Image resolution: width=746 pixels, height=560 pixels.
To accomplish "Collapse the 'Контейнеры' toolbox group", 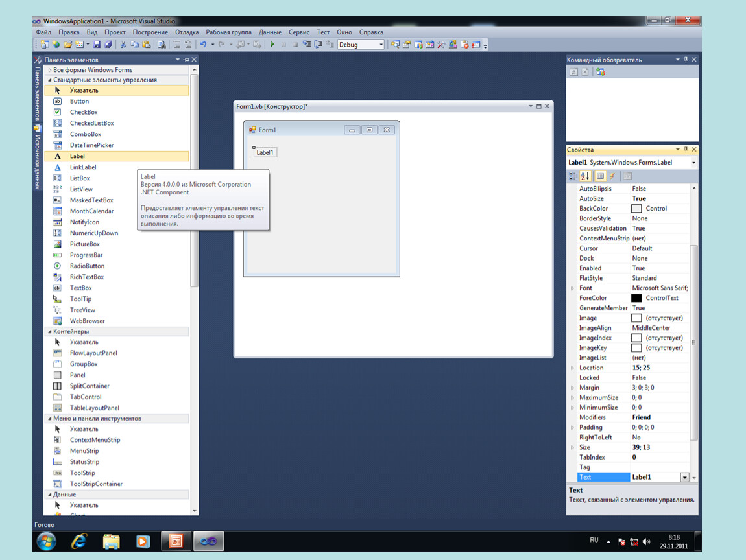I will click(x=49, y=331).
